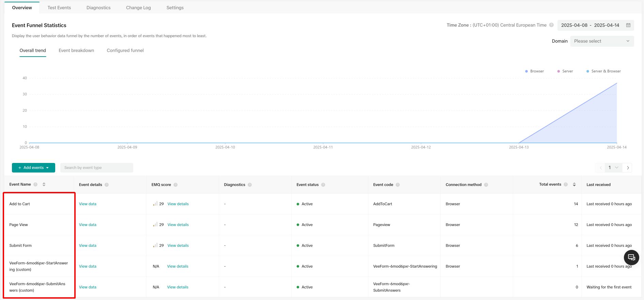Click VeeForm-6mod6pxr-SubmitAnswers (custom) event name
The image size is (644, 300).
37,287
